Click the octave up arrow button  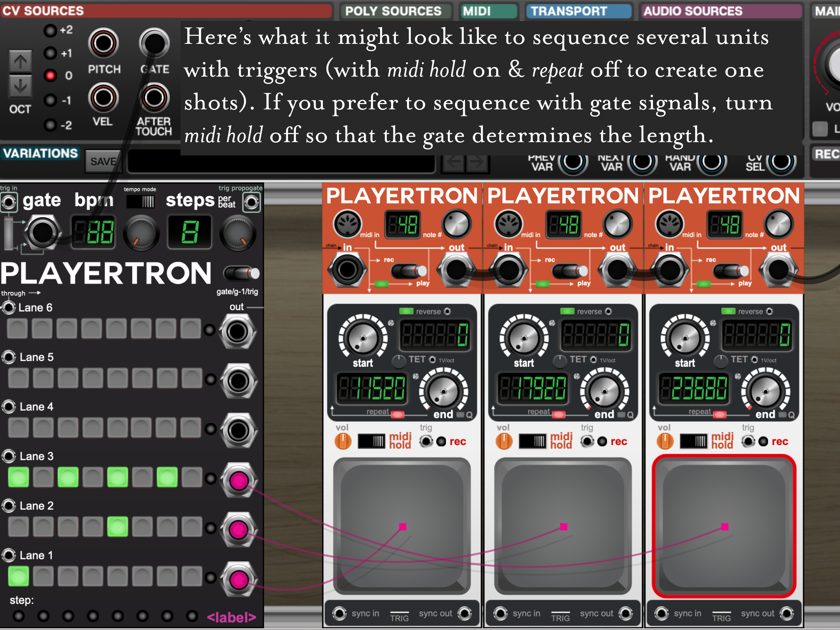coord(20,61)
